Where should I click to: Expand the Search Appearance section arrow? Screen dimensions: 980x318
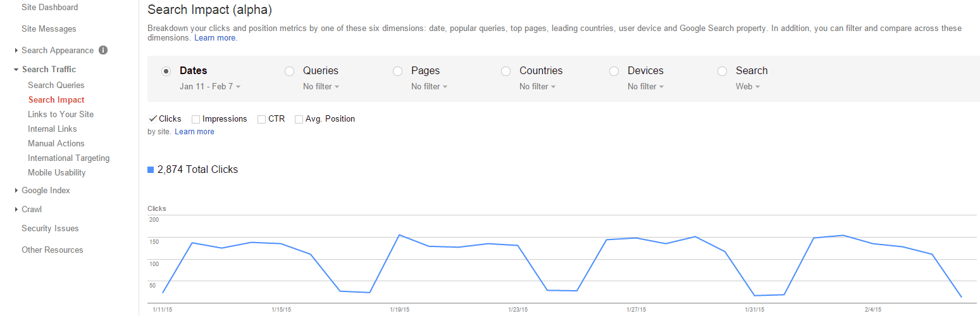coord(16,51)
